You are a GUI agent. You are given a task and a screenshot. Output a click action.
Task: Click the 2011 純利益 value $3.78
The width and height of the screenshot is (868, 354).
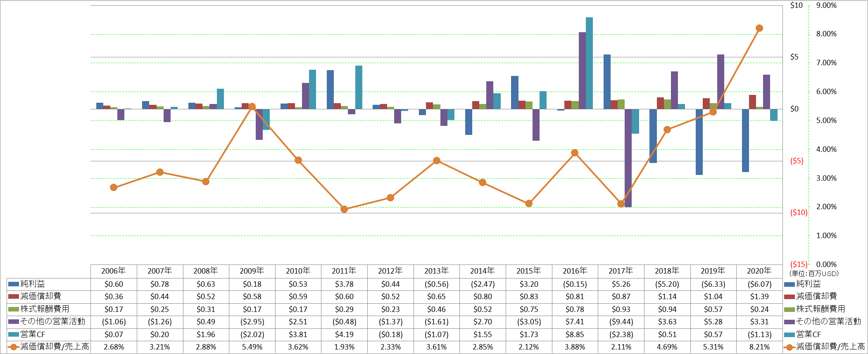344,284
